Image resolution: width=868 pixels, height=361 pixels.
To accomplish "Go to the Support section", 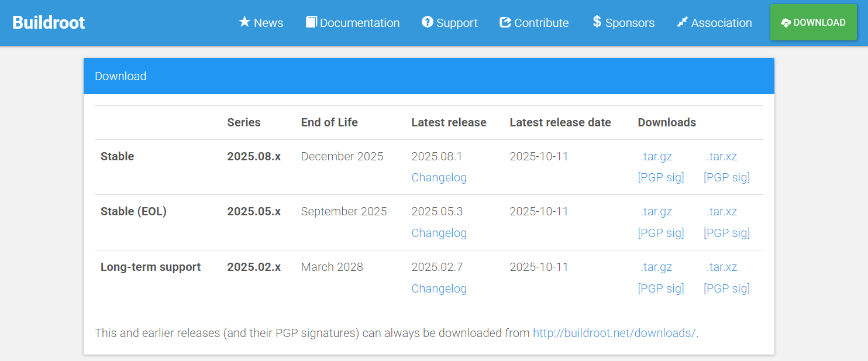I will pyautogui.click(x=449, y=23).
